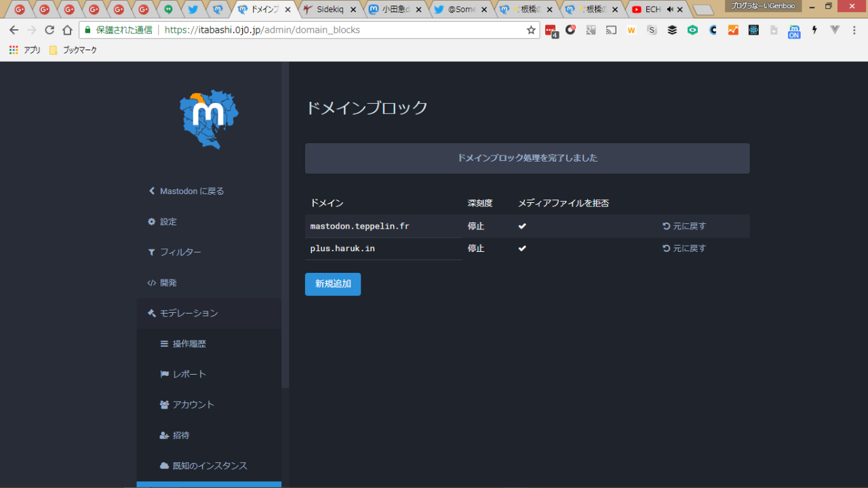Open 操作履歴 in the sidebar
The width and height of the screenshot is (868, 488).
189,343
